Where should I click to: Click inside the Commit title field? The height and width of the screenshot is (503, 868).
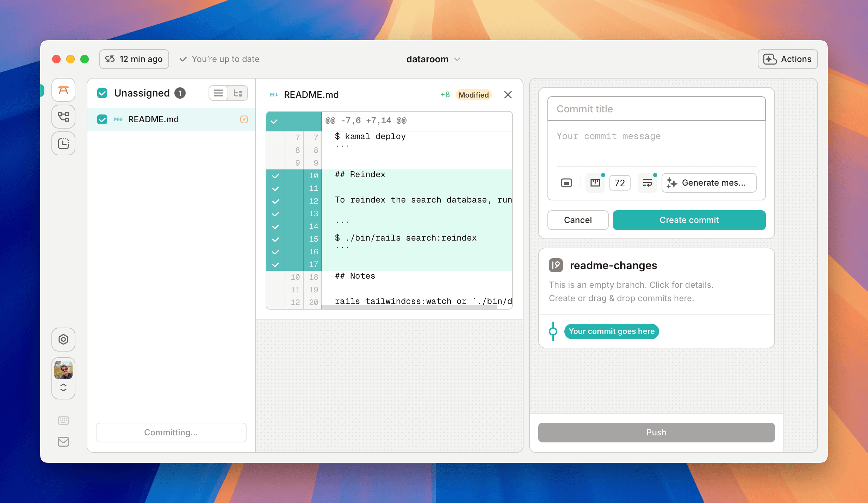coord(655,109)
